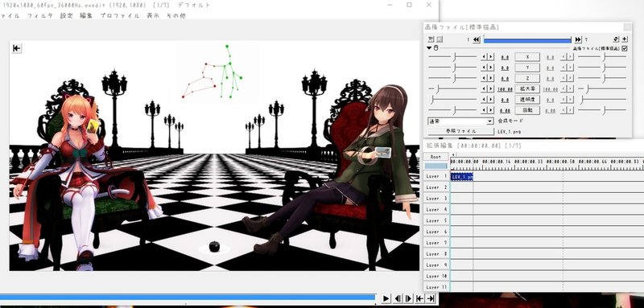Open the その他 menu

(x=175, y=15)
